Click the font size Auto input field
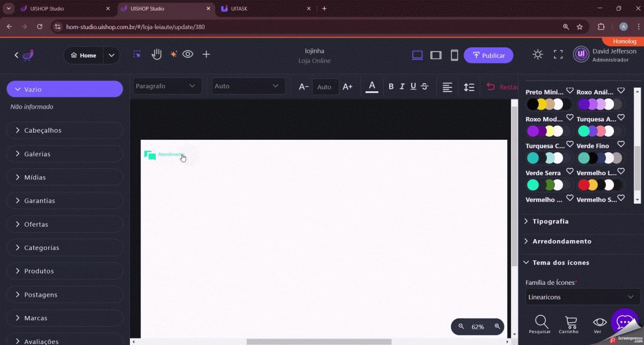 click(x=325, y=87)
